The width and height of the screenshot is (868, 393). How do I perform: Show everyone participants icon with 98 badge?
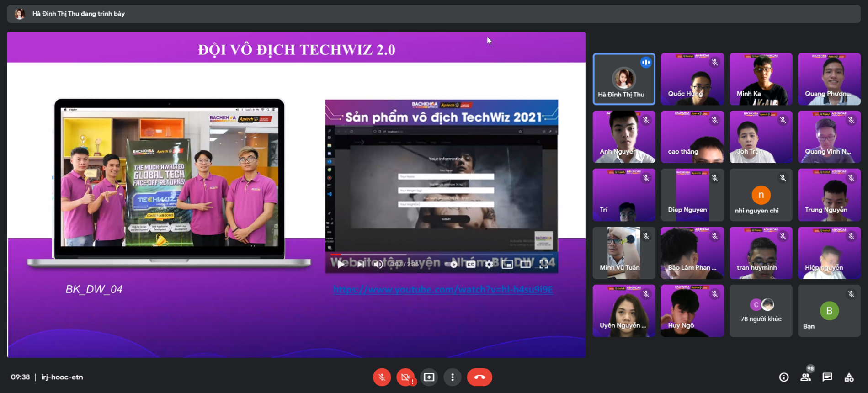[x=806, y=377]
